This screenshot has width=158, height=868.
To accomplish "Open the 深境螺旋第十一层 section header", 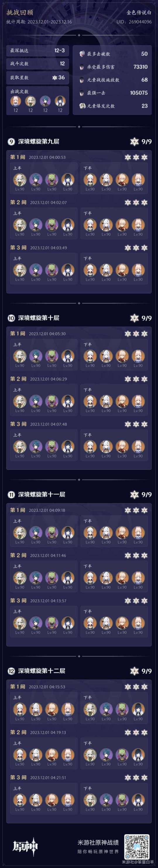I will coord(42,494).
